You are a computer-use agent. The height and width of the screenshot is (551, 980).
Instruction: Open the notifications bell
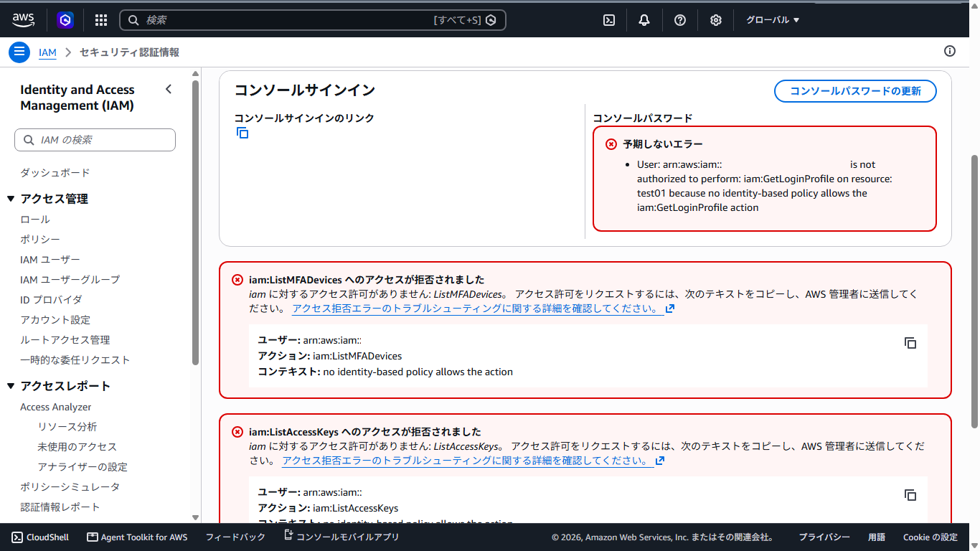tap(644, 20)
